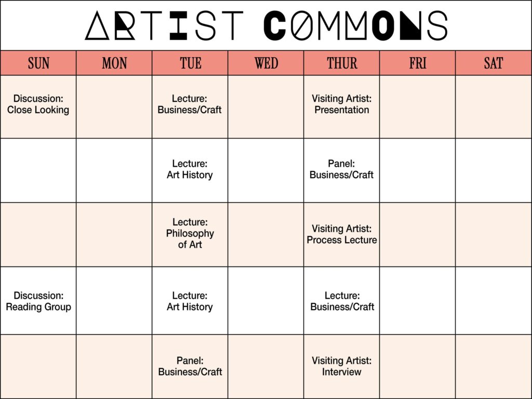
Task: Click the Artist Commons logo title
Action: click(267, 25)
